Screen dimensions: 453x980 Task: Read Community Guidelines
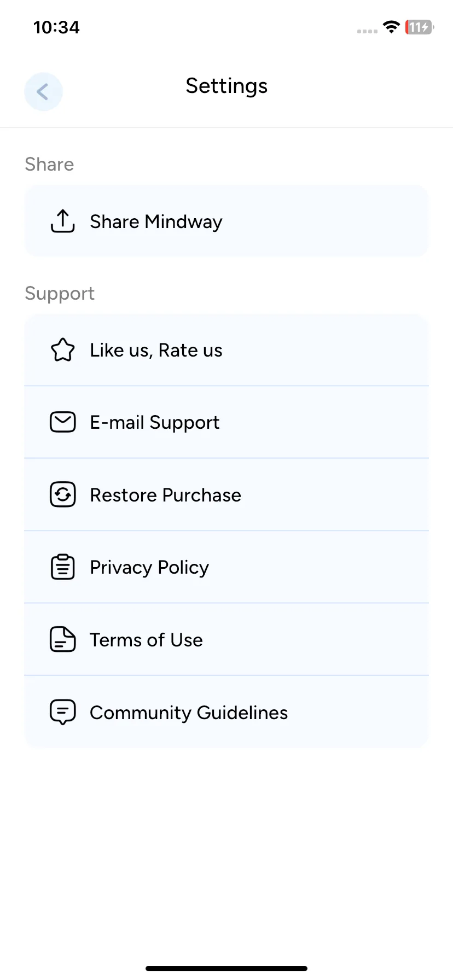[x=226, y=712]
